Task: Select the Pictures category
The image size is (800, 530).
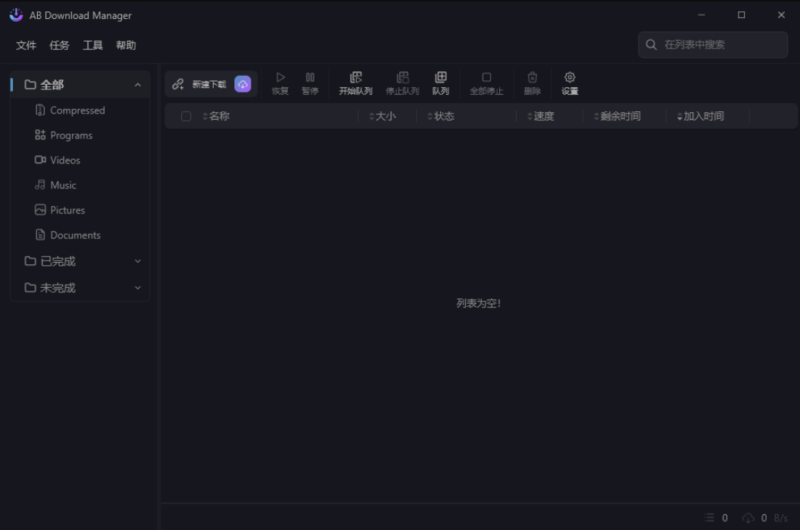Action: [81, 210]
